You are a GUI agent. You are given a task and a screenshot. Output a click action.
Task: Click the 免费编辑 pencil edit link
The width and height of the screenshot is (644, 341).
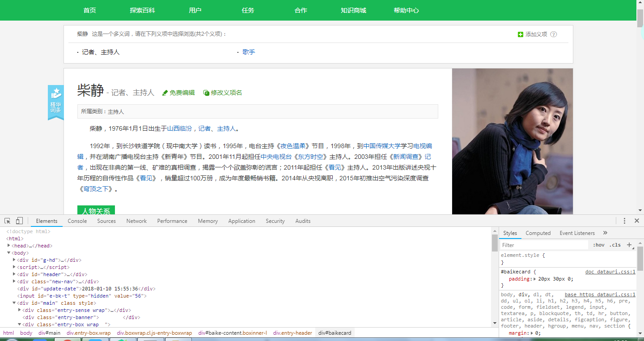(178, 93)
